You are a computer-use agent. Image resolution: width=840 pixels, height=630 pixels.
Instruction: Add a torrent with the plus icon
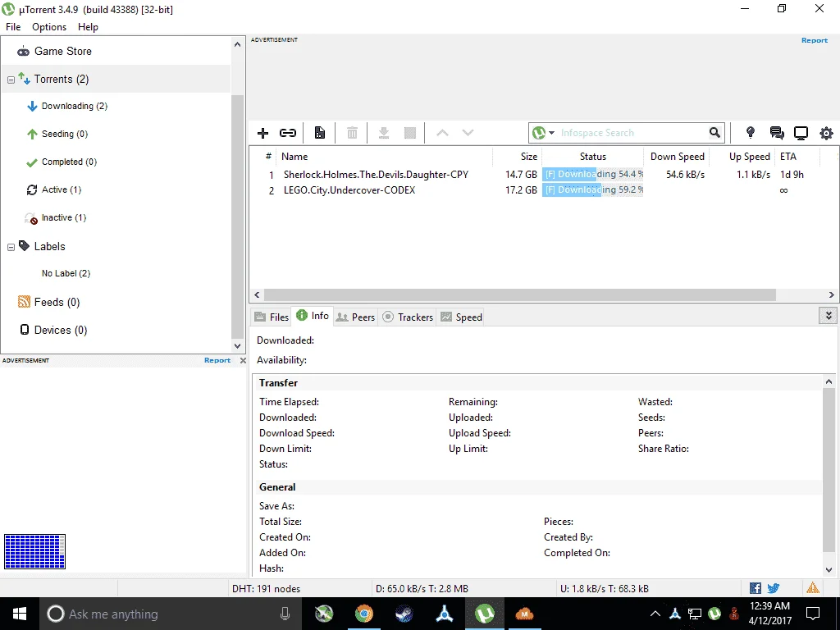[x=262, y=133]
